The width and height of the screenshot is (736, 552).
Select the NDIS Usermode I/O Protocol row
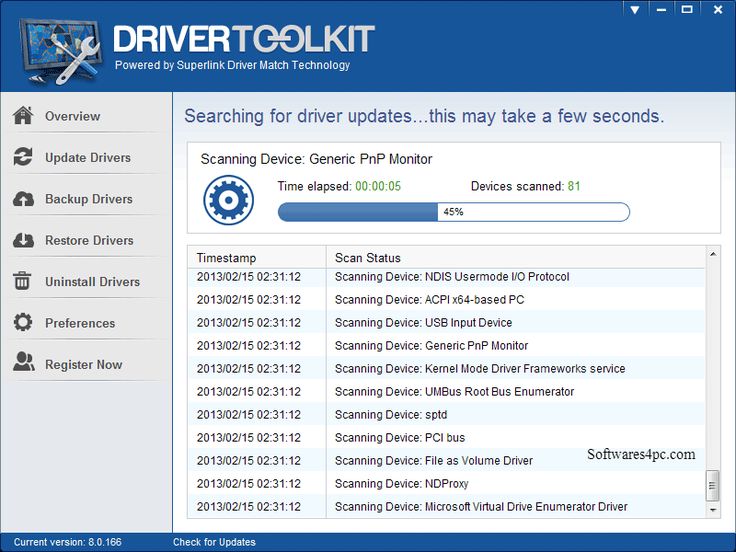coord(446,276)
